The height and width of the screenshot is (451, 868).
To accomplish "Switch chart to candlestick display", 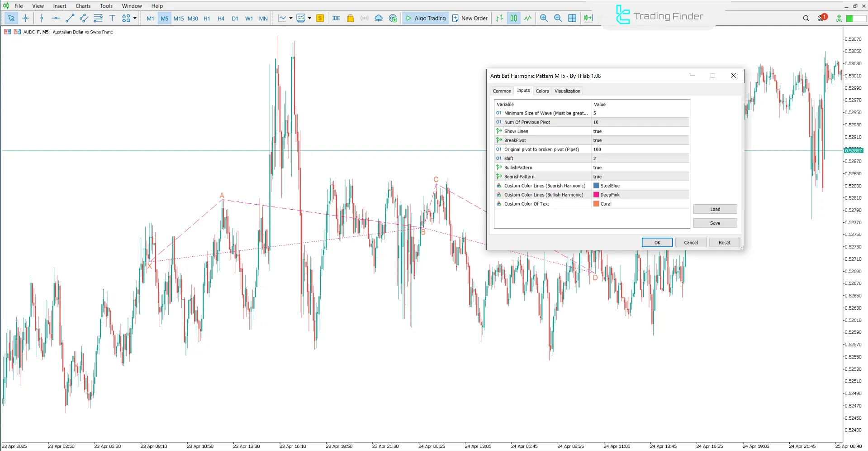I will 513,18.
